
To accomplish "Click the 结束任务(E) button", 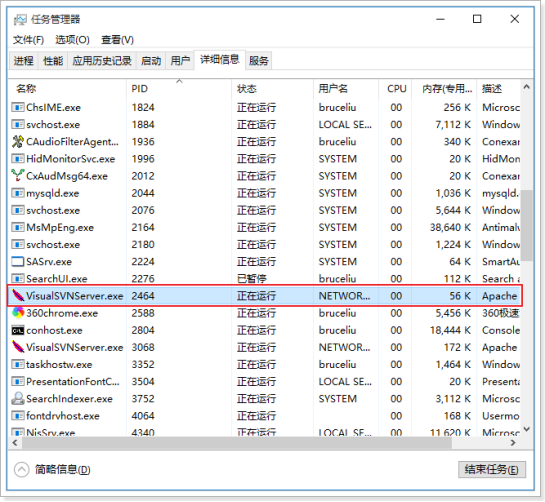I will [x=491, y=470].
